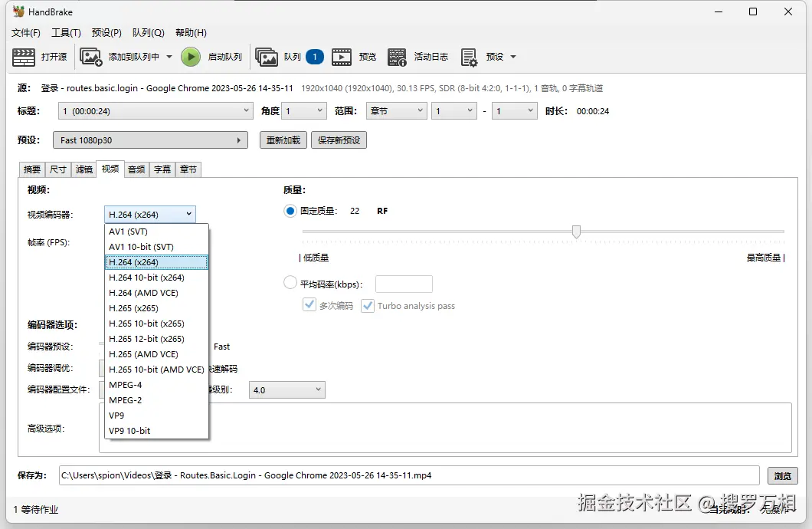Screen dimensions: 812x529
Task: Switch to the 章节 tab
Action: (188, 169)
